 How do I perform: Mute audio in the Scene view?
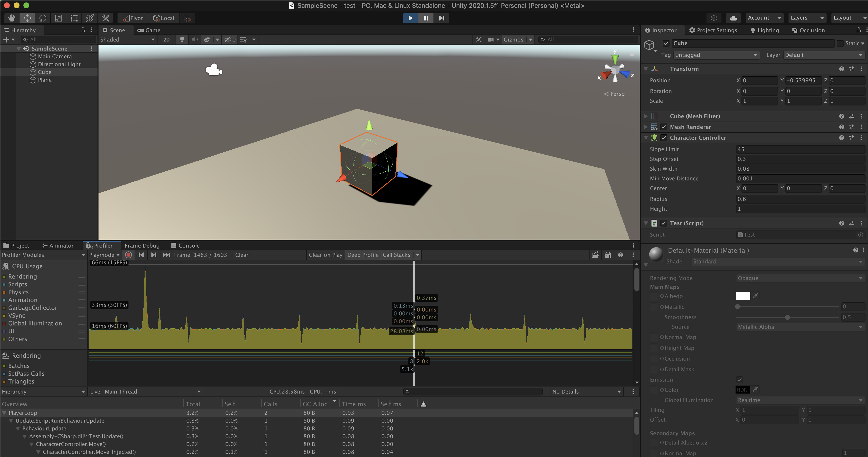click(195, 40)
